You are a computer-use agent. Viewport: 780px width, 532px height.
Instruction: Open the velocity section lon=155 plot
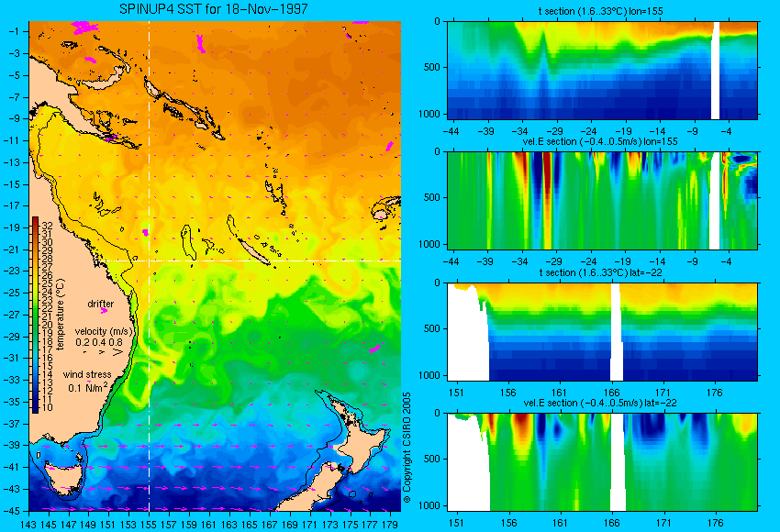[x=602, y=200]
